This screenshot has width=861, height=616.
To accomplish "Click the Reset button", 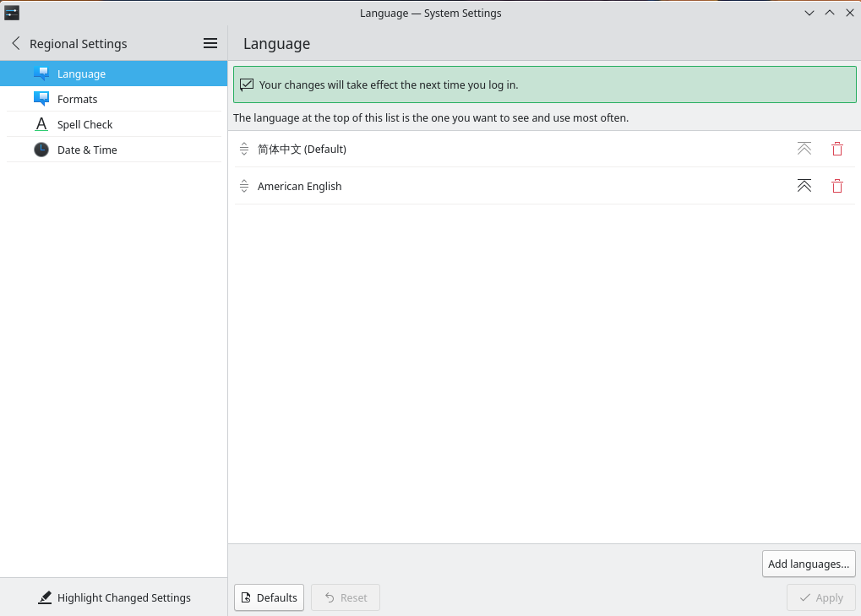I will (345, 597).
